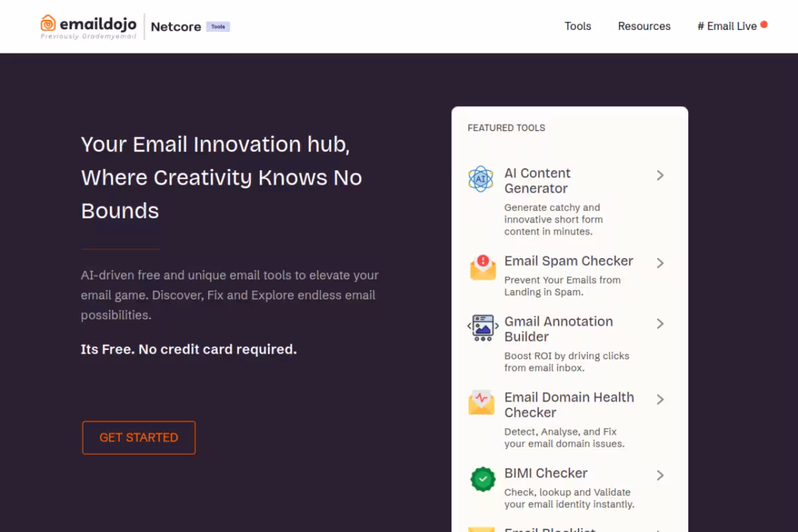
Task: Click the chevron next to BIMI Checker
Action: point(660,475)
